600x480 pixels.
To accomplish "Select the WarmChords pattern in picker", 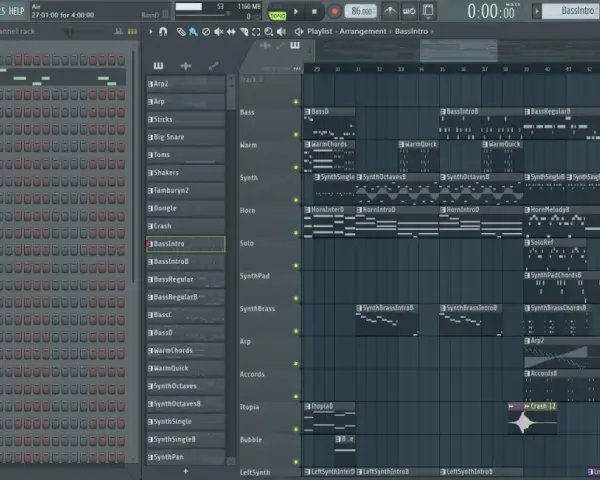I will [186, 350].
